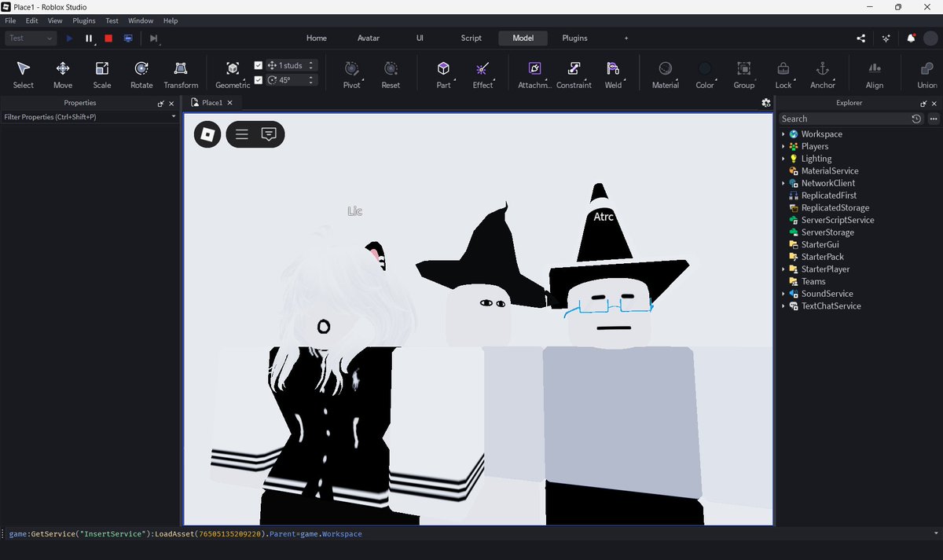Add a custom ribbon tab with plus
Image resolution: width=943 pixels, height=560 pixels.
(626, 38)
